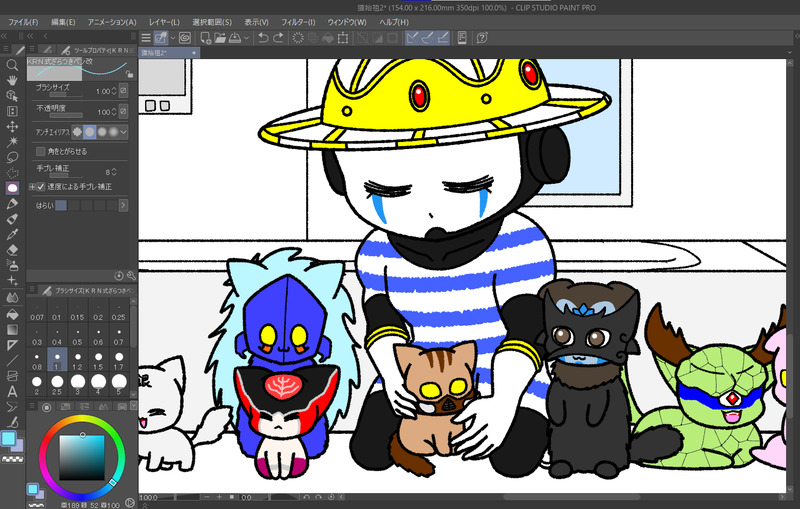Click the Redo arrow in the command bar
This screenshot has width=800, height=509.
(278, 38)
